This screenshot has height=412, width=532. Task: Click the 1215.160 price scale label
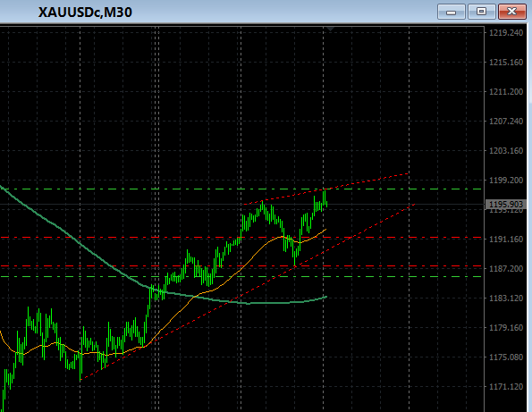point(506,62)
